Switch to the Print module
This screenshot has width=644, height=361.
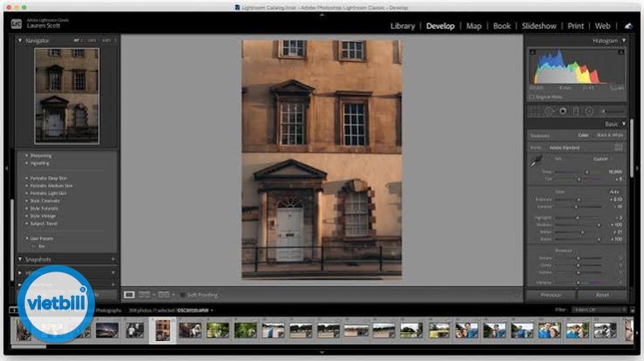576,26
